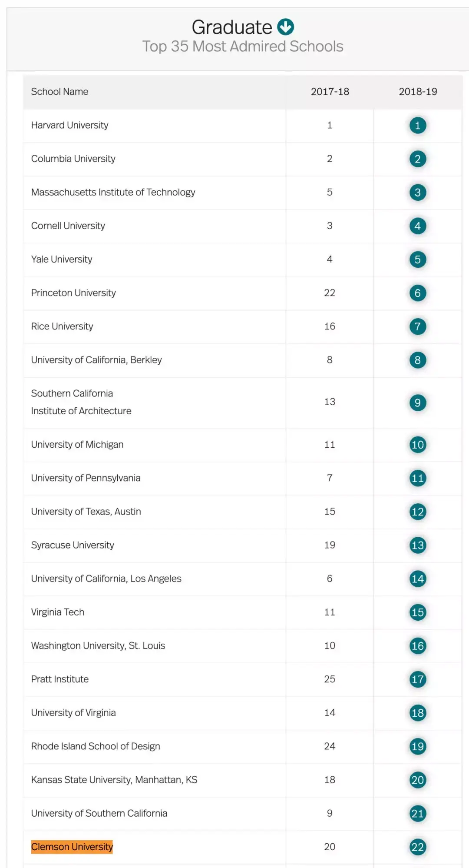Click the rank 3 badge for MIT

(418, 193)
